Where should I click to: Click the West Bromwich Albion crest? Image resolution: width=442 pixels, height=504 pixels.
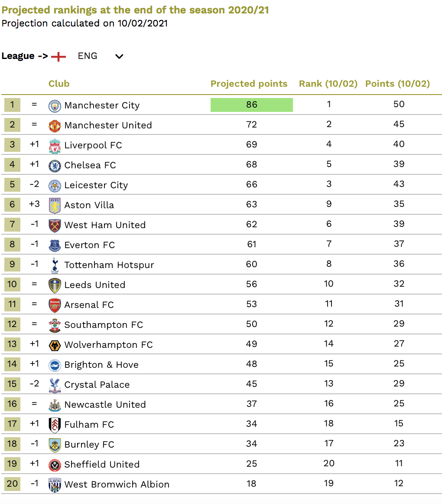click(x=55, y=485)
